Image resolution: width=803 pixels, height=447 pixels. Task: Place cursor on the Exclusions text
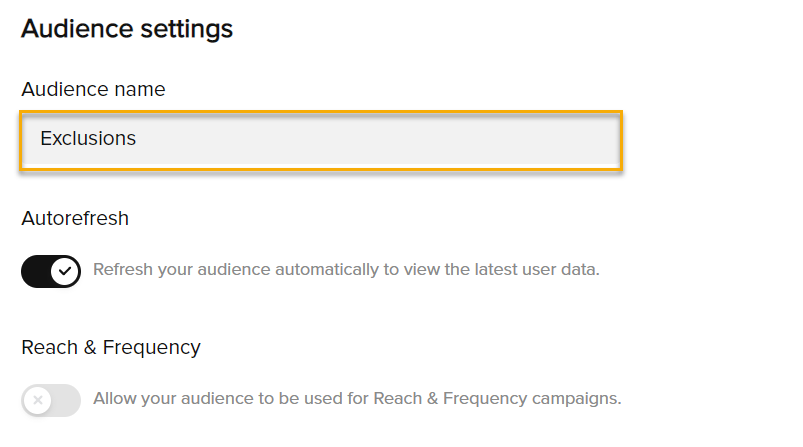click(88, 139)
